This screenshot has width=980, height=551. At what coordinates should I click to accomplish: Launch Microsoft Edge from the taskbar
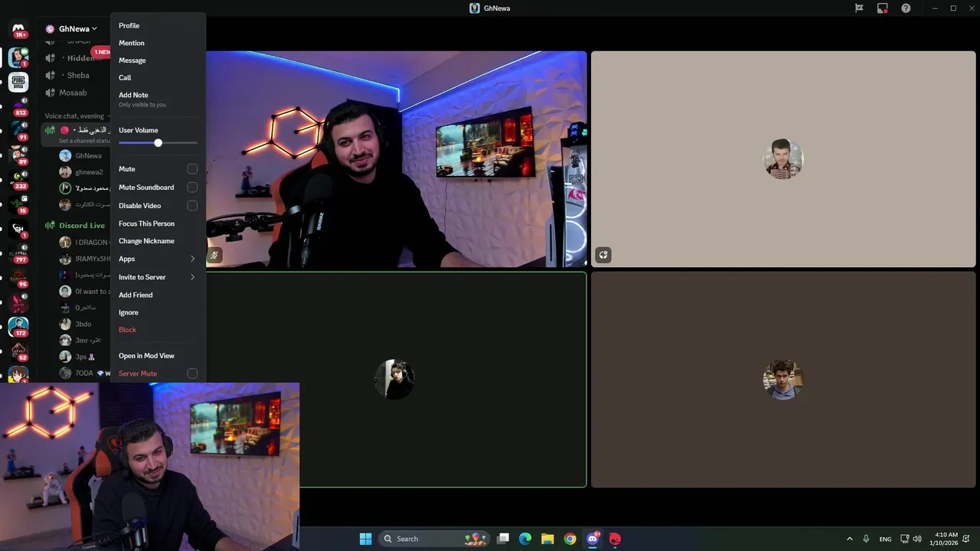(x=525, y=539)
